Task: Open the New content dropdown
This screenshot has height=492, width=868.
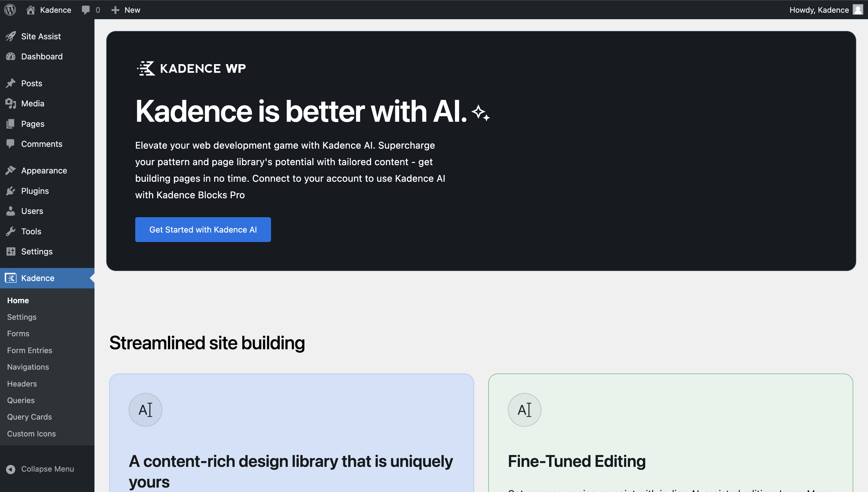Action: click(x=126, y=10)
